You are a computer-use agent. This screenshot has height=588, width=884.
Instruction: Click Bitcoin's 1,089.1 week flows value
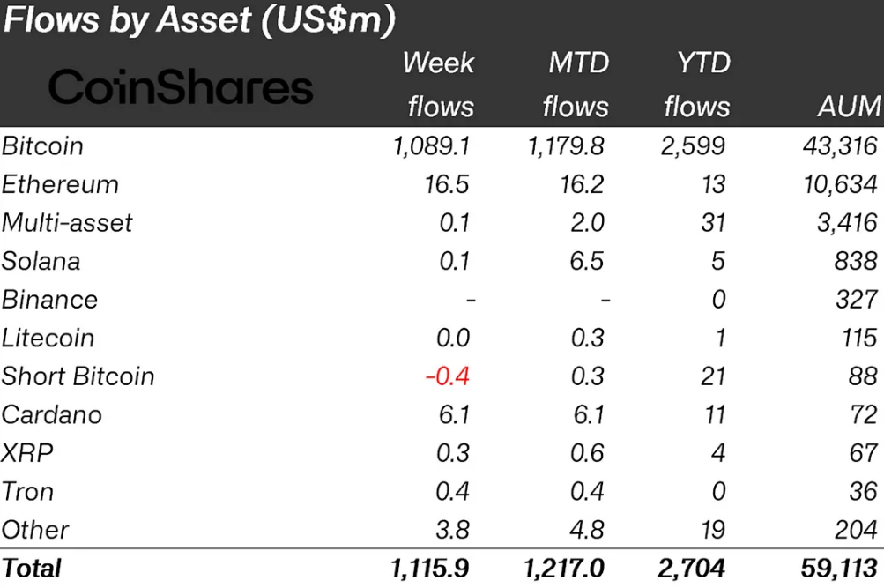click(x=432, y=145)
